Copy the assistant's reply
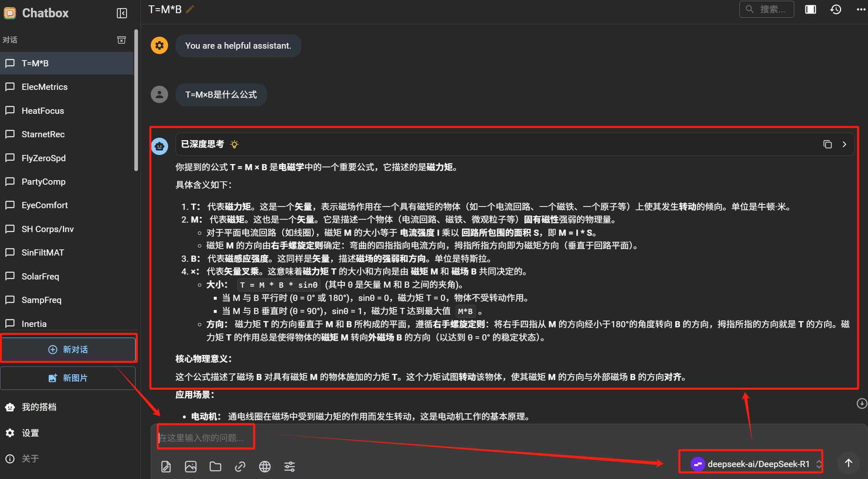Image resolution: width=868 pixels, height=479 pixels. (x=828, y=144)
